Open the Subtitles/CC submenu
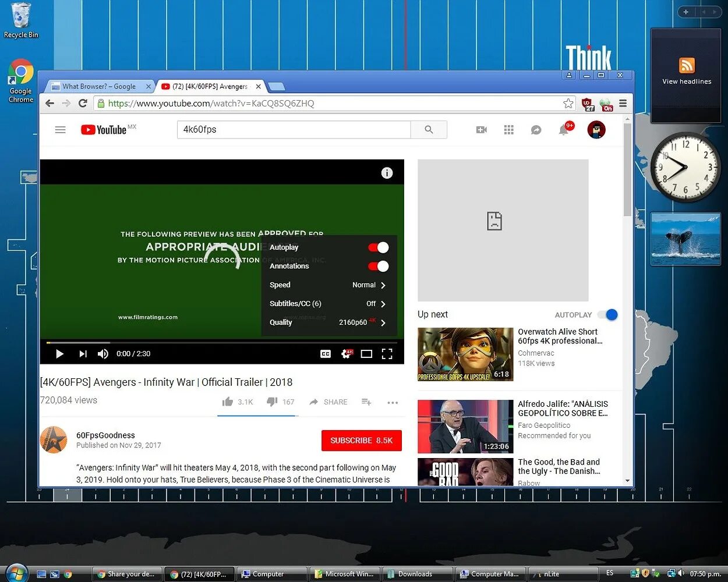The image size is (728, 582). tap(329, 304)
